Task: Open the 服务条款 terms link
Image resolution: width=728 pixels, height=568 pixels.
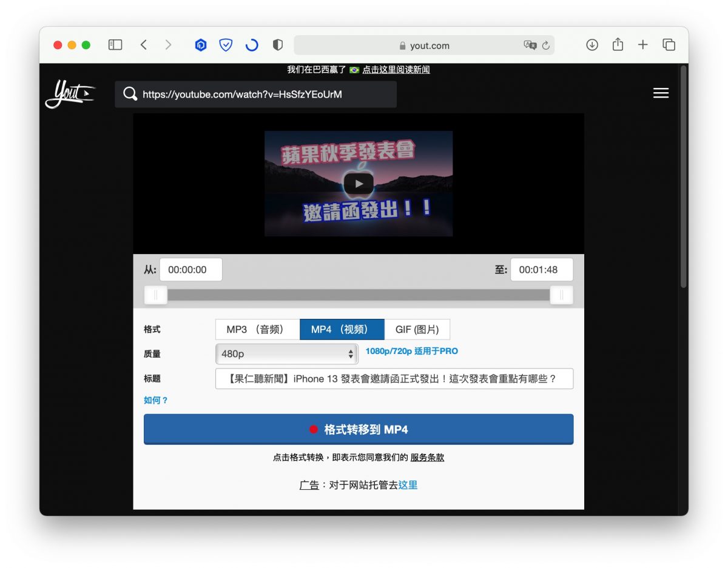Action: [x=427, y=458]
